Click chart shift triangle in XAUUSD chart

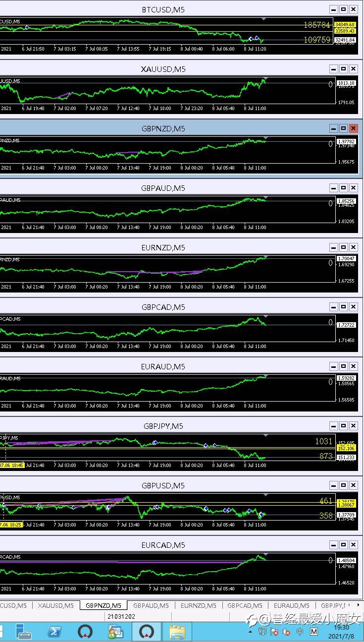pos(265,79)
